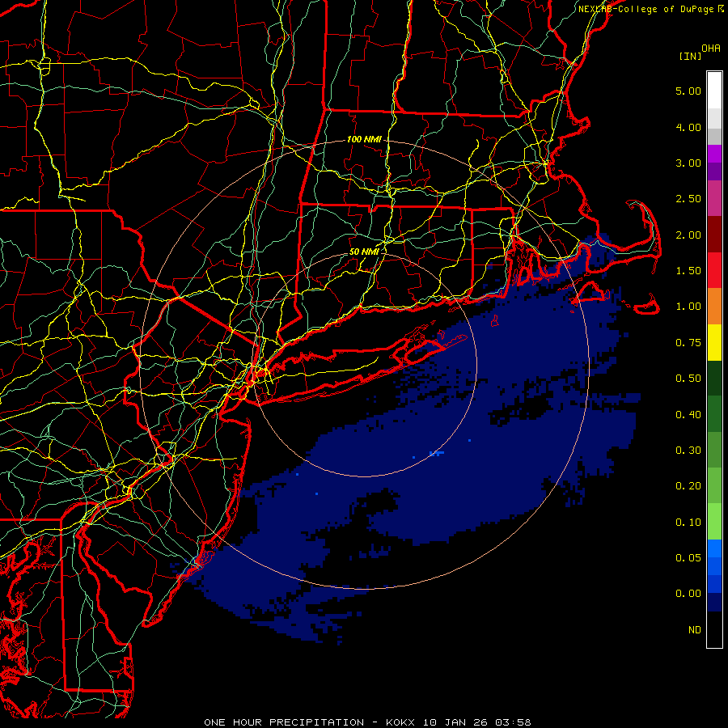Select the dark red swatch beside 2.00

coord(714,235)
